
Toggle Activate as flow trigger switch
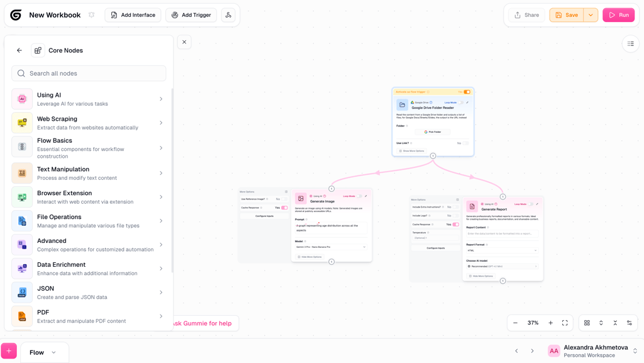467,92
